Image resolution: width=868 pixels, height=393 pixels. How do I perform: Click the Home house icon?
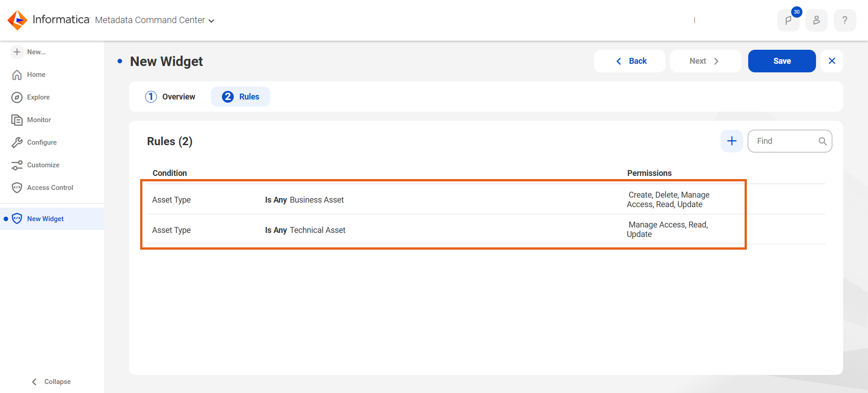coord(17,75)
